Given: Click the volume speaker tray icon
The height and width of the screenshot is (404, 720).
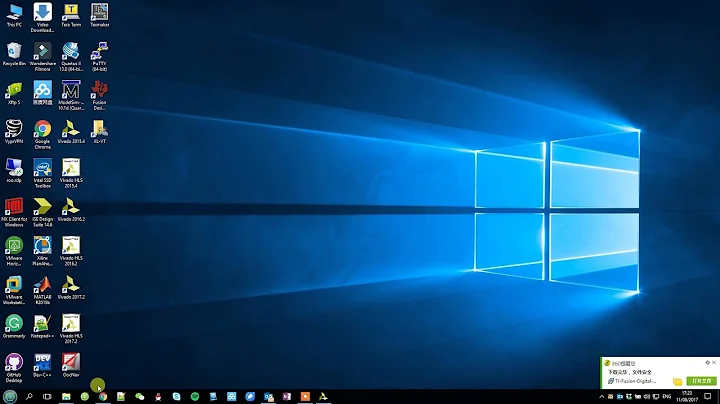Looking at the screenshot, I should [647, 397].
